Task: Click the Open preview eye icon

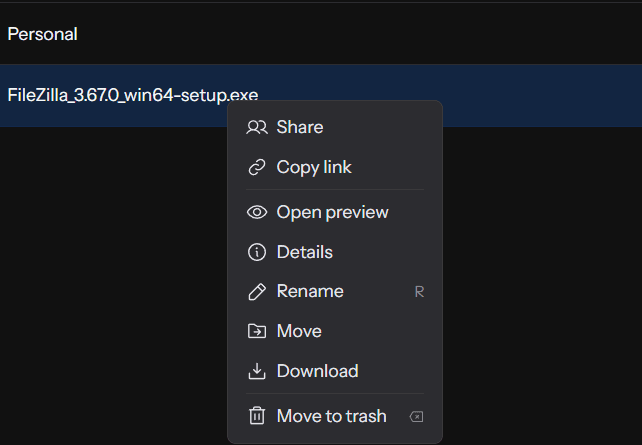Action: (257, 212)
